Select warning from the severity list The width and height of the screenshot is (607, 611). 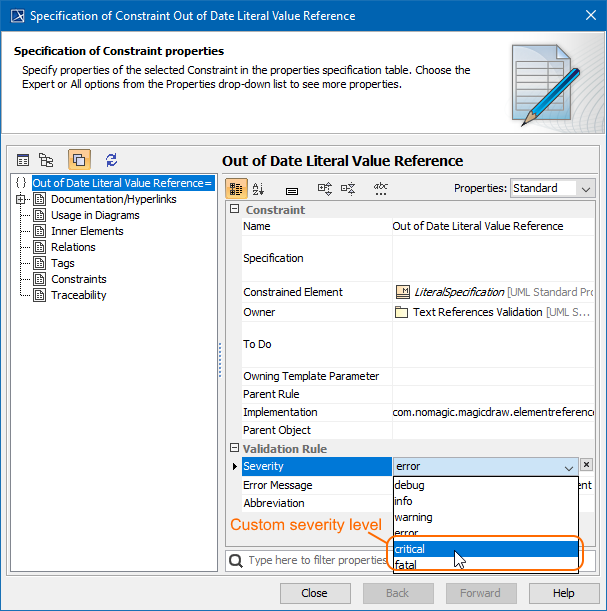coord(413,517)
